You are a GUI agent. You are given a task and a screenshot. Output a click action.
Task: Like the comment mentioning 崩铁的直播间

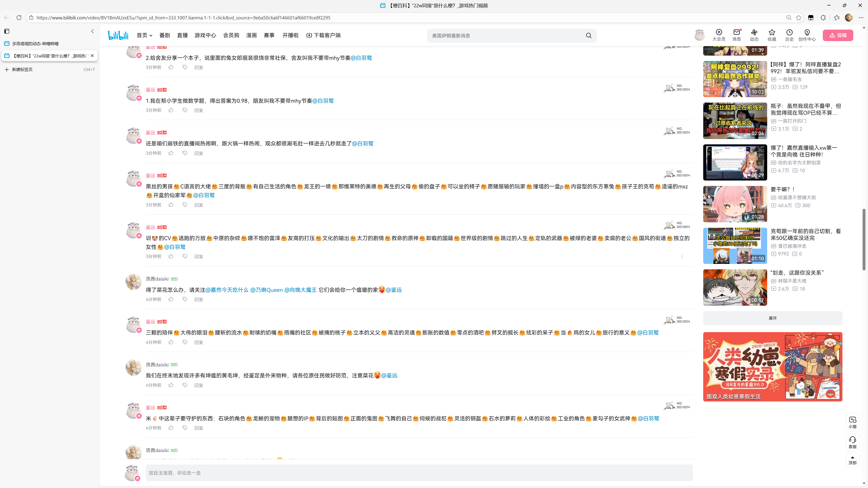[x=171, y=153]
